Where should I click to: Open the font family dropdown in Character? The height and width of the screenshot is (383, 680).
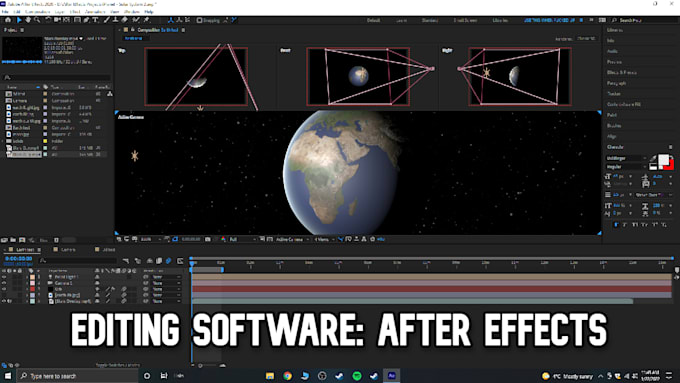click(626, 158)
